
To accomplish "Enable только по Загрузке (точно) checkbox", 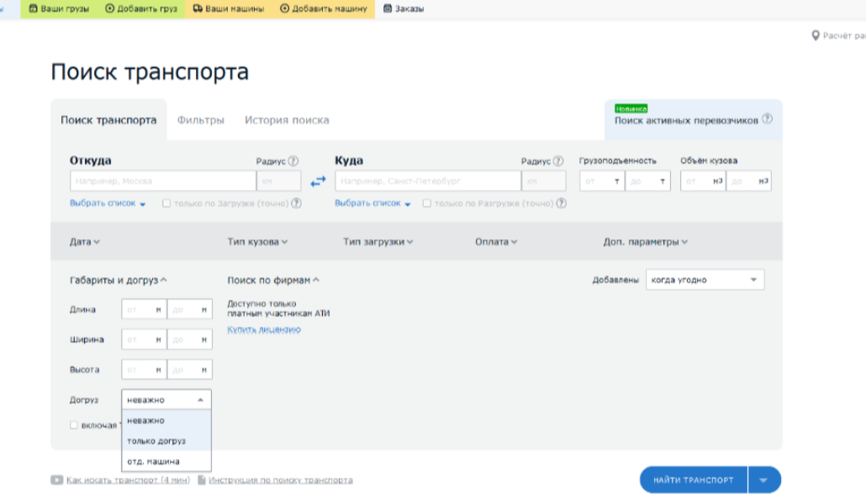I will coord(166,203).
